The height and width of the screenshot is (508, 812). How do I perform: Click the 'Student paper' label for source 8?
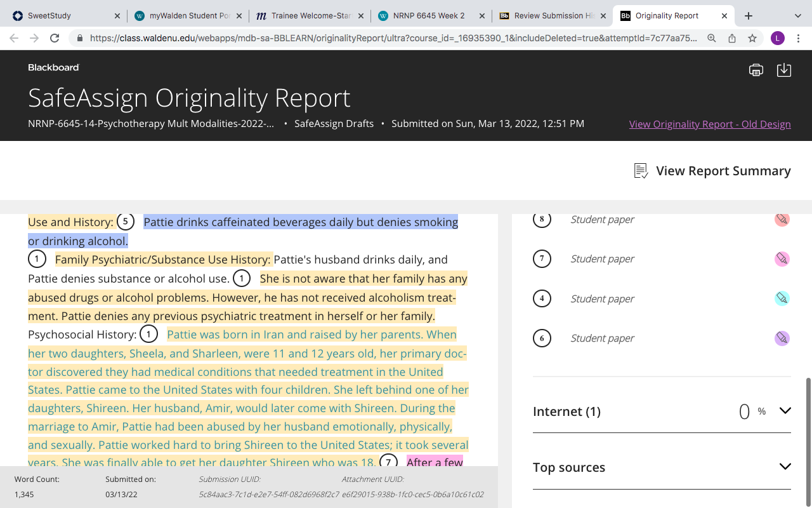602,219
